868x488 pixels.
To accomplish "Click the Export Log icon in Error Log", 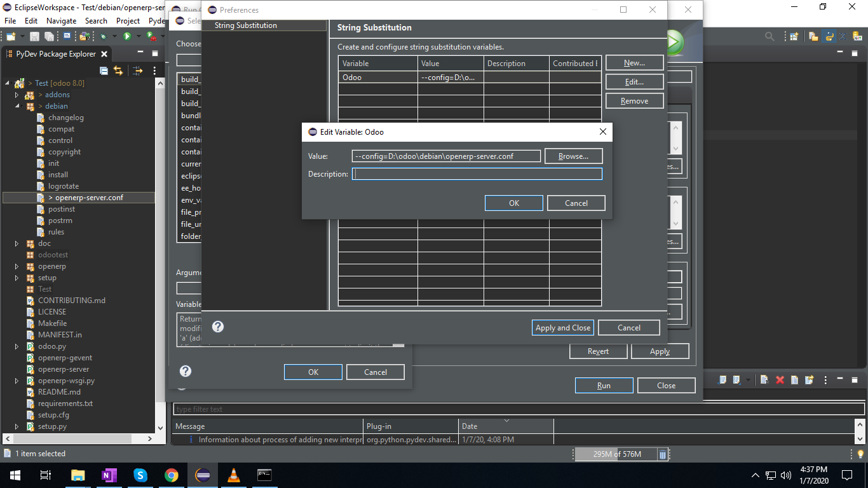I will pos(722,380).
